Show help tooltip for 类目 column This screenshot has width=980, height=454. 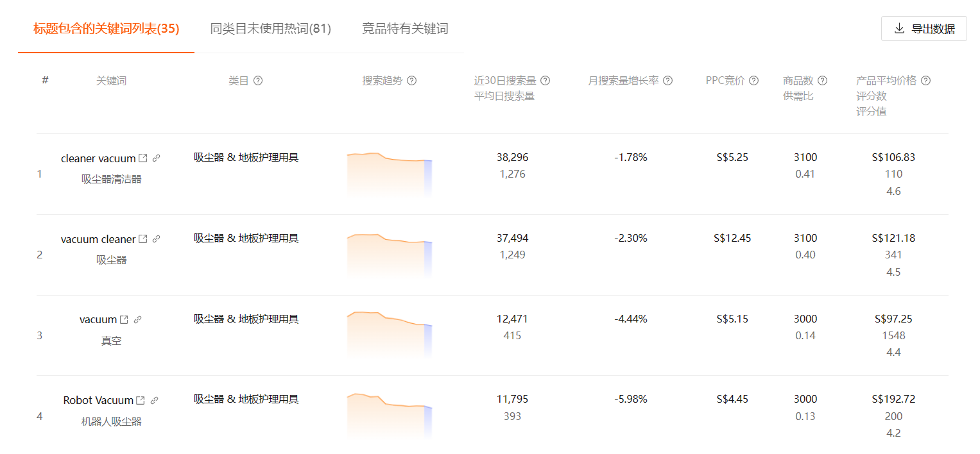point(258,81)
